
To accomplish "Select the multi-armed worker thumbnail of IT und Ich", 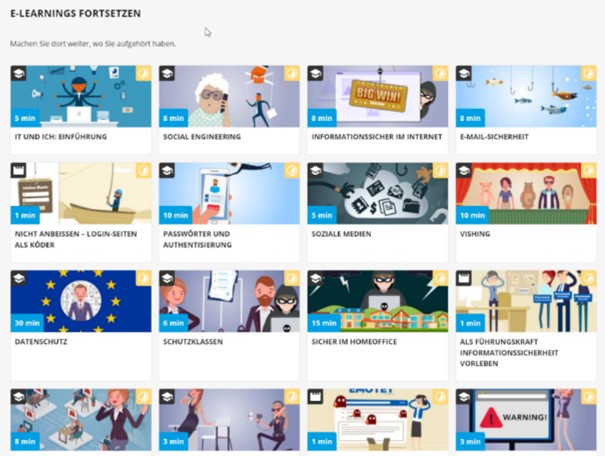I will pos(81,96).
